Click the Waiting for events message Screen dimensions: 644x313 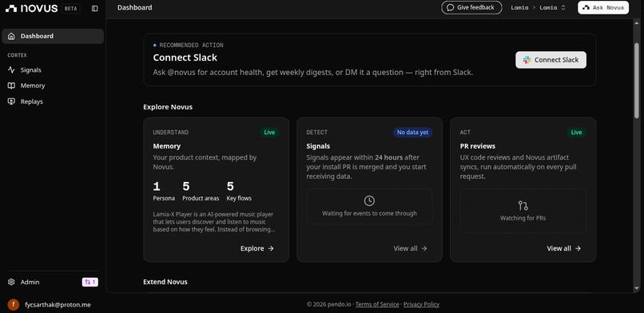369,213
